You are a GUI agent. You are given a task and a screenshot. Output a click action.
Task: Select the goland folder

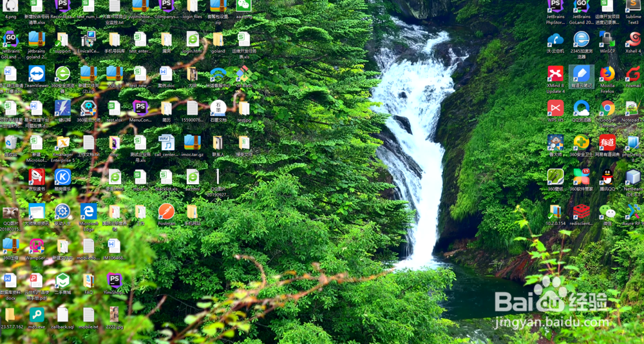218,39
